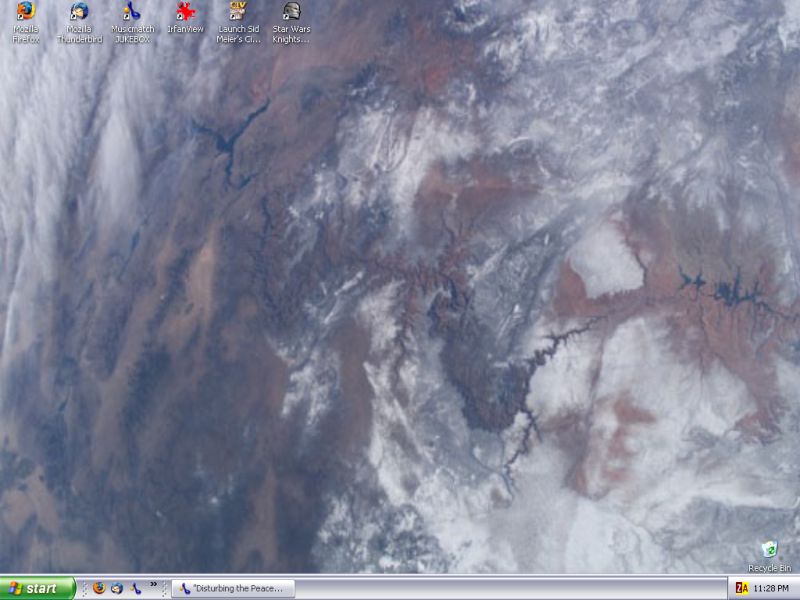Image resolution: width=800 pixels, height=600 pixels.
Task: Launch Firefox from the Quick Launch bar
Action: pyautogui.click(x=99, y=588)
